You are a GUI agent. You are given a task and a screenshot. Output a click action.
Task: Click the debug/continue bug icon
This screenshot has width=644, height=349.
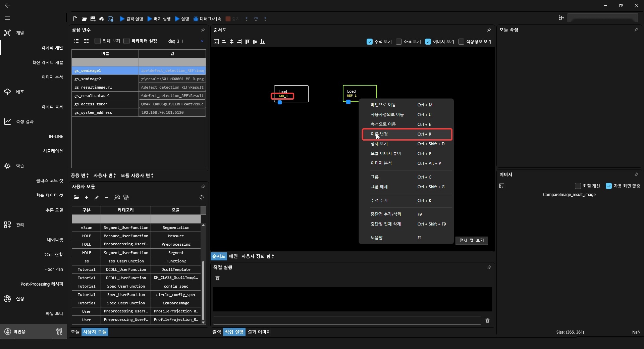[196, 19]
